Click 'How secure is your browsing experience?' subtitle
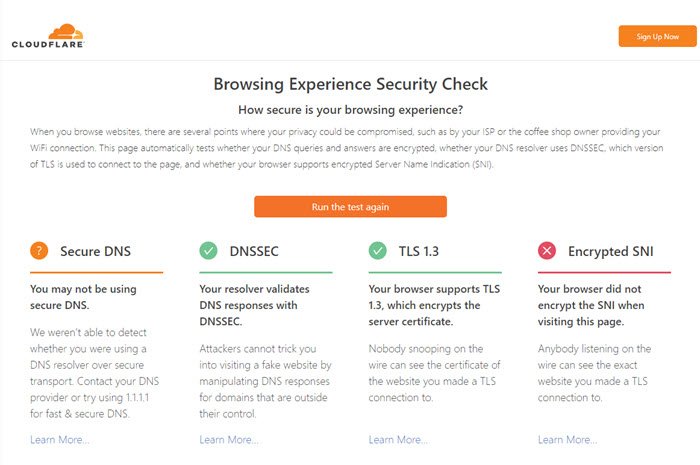The image size is (700, 465). coord(350,110)
